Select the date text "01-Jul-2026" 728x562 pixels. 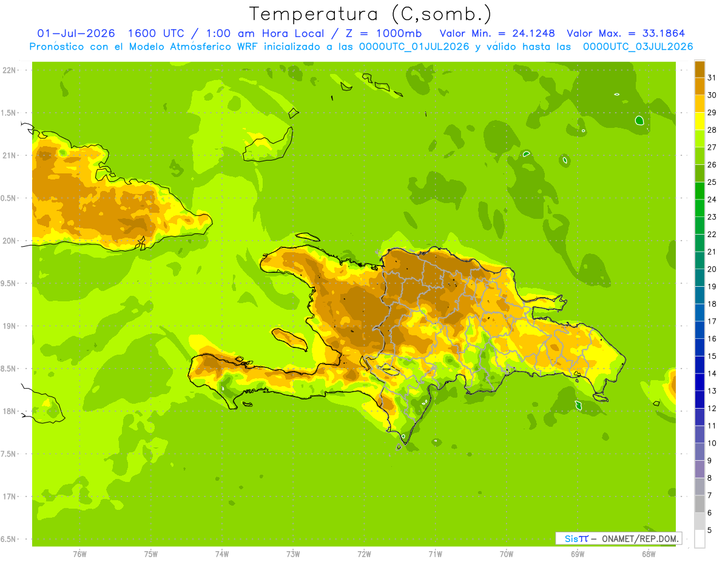[x=75, y=33]
